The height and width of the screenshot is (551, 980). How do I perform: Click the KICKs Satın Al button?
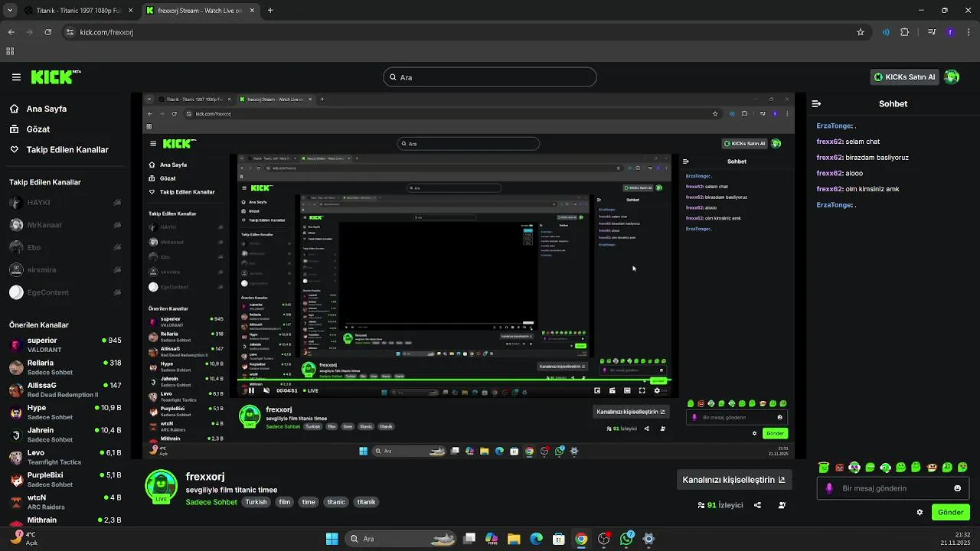point(906,77)
